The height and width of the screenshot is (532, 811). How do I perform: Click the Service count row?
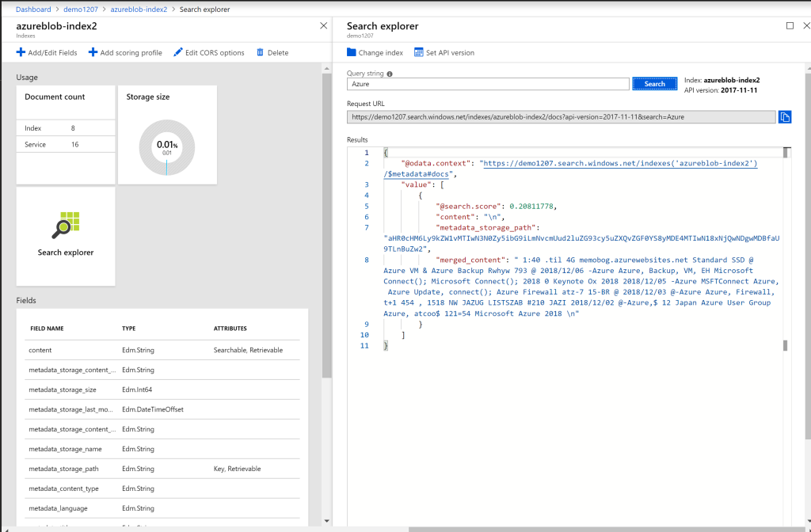[x=66, y=144]
